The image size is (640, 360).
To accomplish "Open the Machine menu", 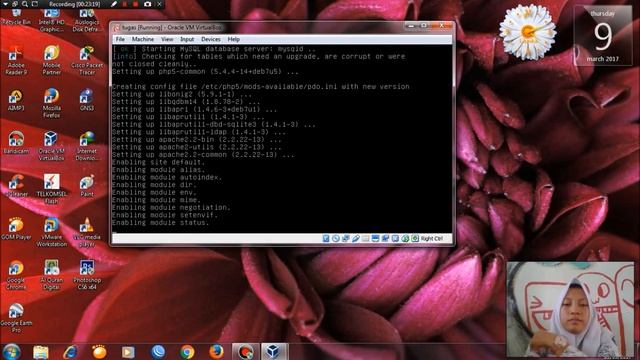I will point(142,39).
